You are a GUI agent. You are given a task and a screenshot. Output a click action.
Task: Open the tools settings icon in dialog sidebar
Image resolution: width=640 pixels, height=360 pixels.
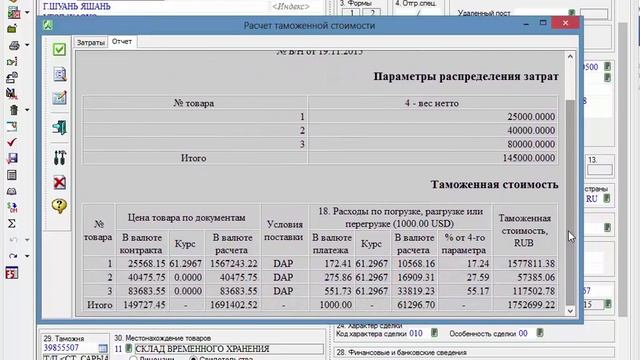(60, 157)
